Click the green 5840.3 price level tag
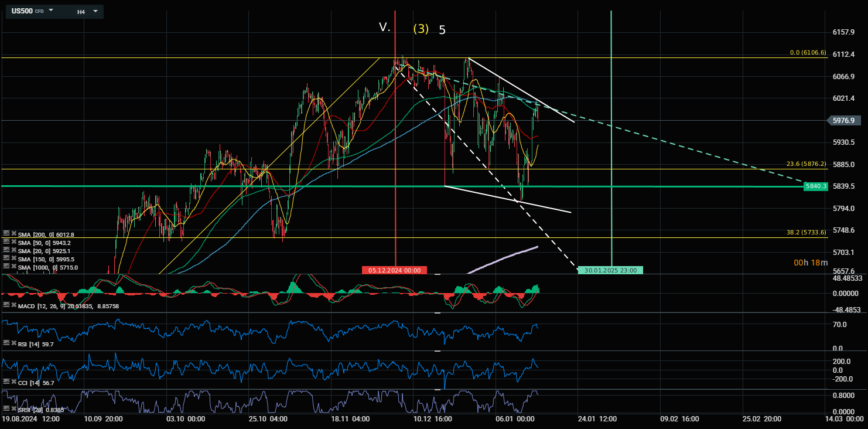868x429 pixels. pyautogui.click(x=815, y=186)
